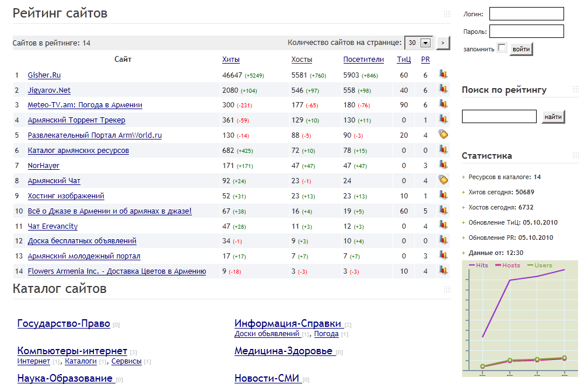The image size is (588, 391).
Task: Sort rating by Посетители column header
Action: click(363, 60)
